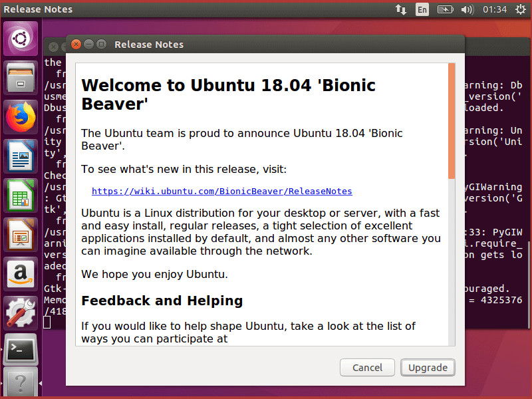Open LibreOffice Writer from the launcher
Viewport: 532px width, 399px height.
coord(21,157)
